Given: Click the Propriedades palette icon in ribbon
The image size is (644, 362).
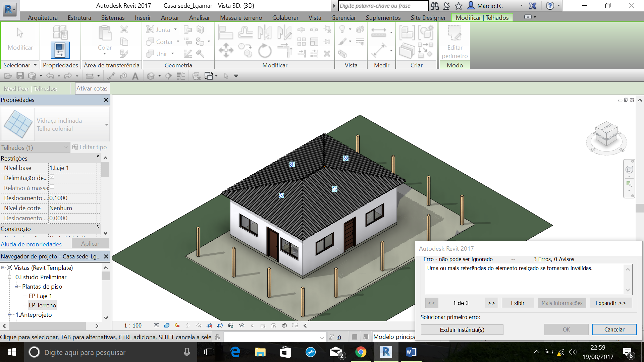Looking at the screenshot, I should coord(60,50).
